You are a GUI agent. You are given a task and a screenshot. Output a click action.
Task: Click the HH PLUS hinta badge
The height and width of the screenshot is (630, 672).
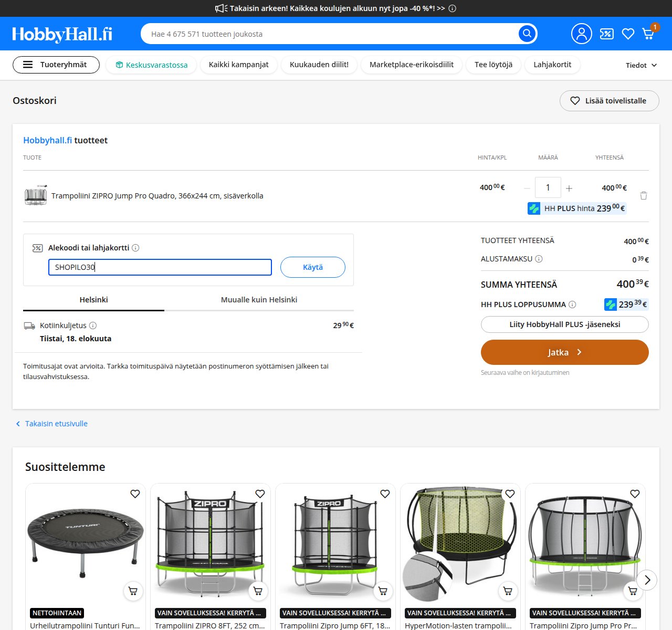(577, 208)
